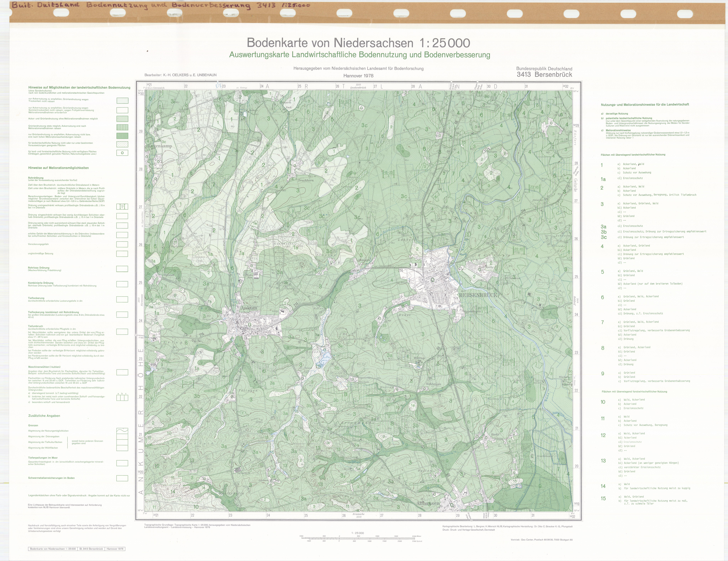
Task: Click heading 'Hinweise auf Meliorationsmöglichkeiten'
Action: [x=58, y=168]
